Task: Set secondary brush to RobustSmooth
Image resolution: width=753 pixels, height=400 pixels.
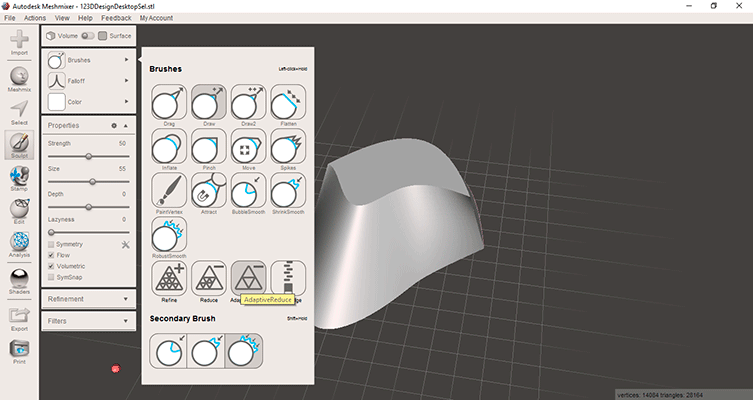Action: 244,351
